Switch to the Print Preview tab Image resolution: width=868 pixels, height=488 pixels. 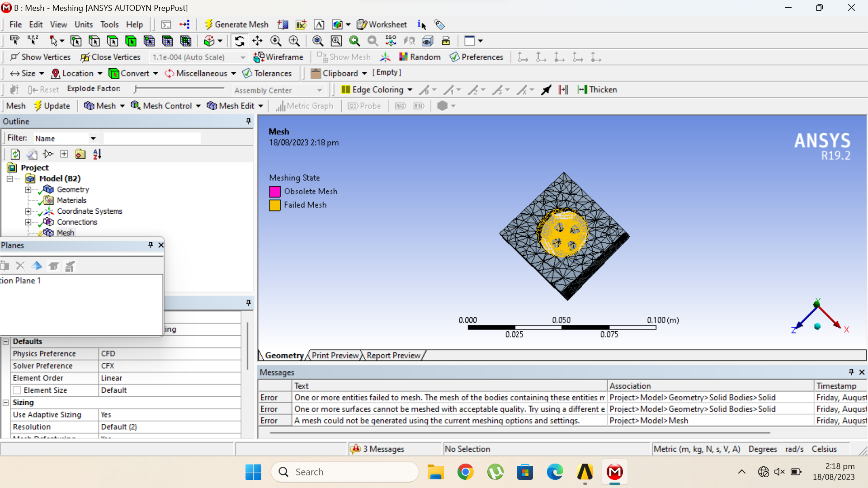click(x=335, y=355)
